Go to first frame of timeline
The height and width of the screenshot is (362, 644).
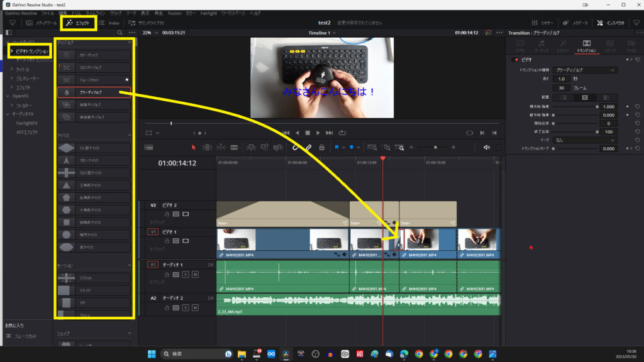(286, 133)
